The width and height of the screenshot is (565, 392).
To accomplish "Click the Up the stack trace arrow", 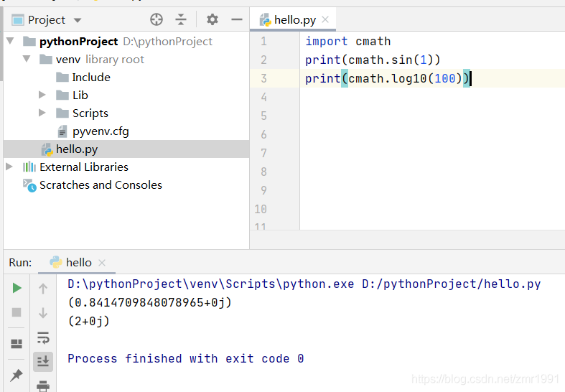I will click(x=43, y=288).
